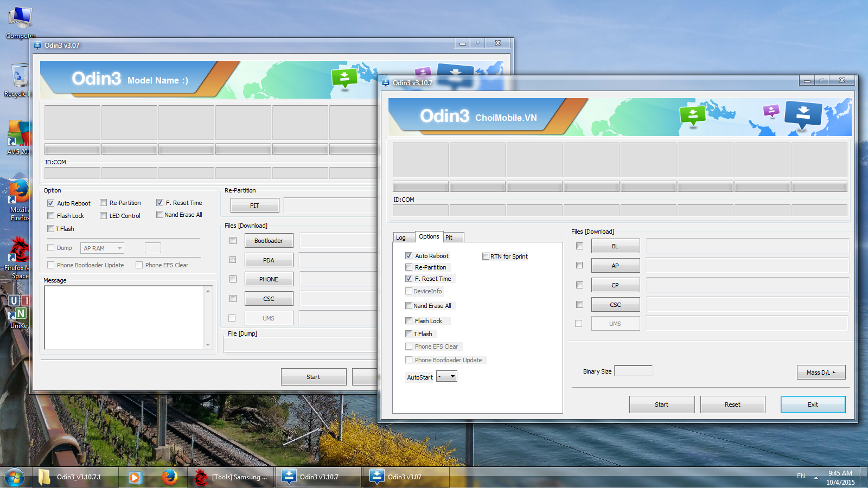
Task: Open the Odin3_v3.10.7.1 folder in the taskbar
Action: point(75,477)
